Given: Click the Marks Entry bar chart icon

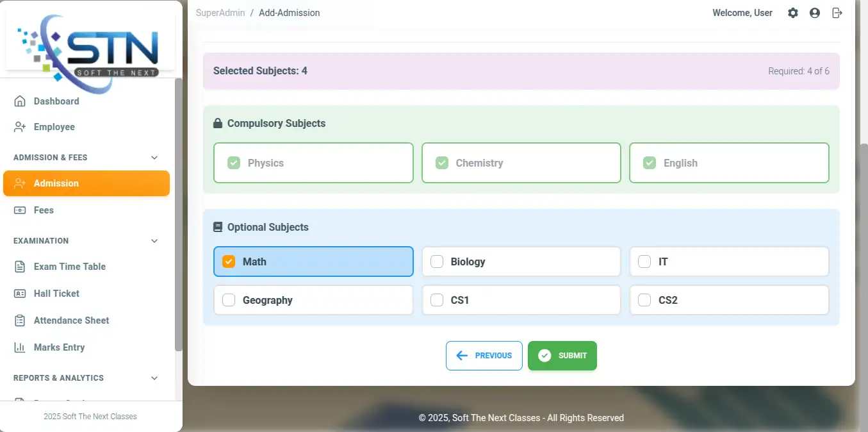Looking at the screenshot, I should pos(20,347).
